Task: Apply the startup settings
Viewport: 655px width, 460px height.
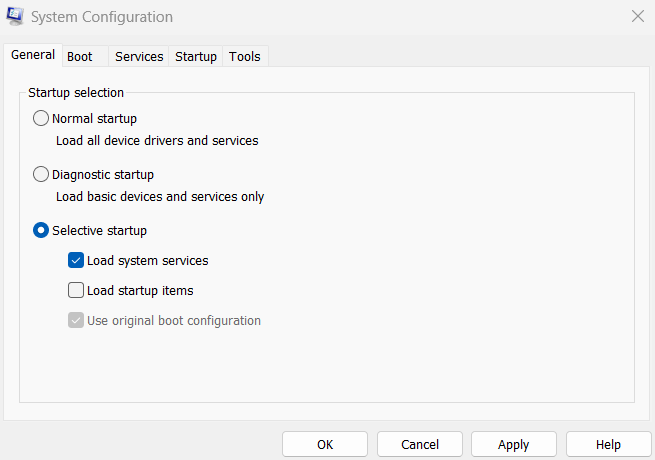Action: point(514,444)
